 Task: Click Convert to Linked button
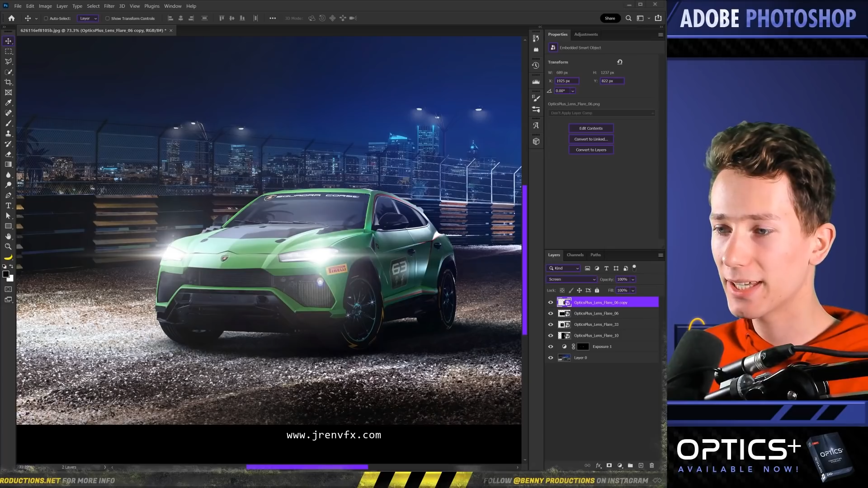tap(591, 139)
